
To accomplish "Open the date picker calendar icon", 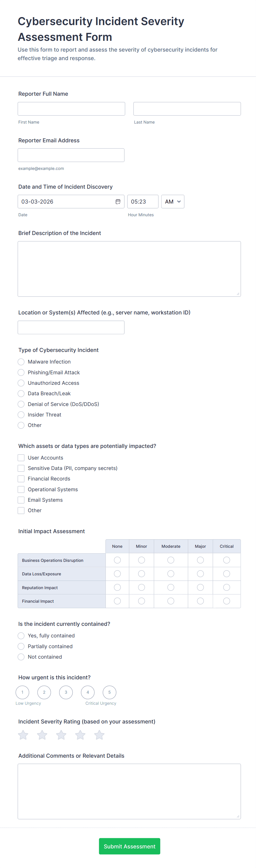I will point(118,202).
